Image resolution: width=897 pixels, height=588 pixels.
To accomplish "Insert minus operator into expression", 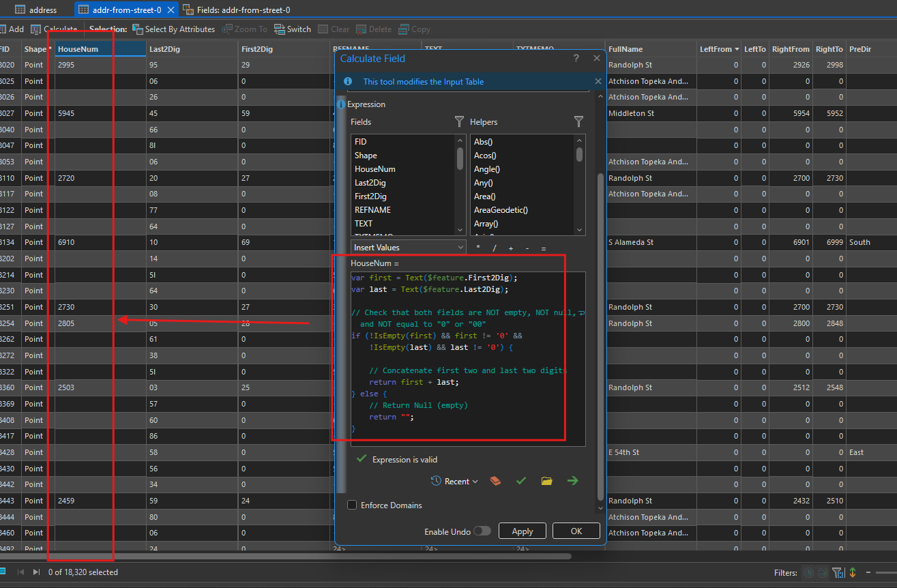I will (527, 248).
